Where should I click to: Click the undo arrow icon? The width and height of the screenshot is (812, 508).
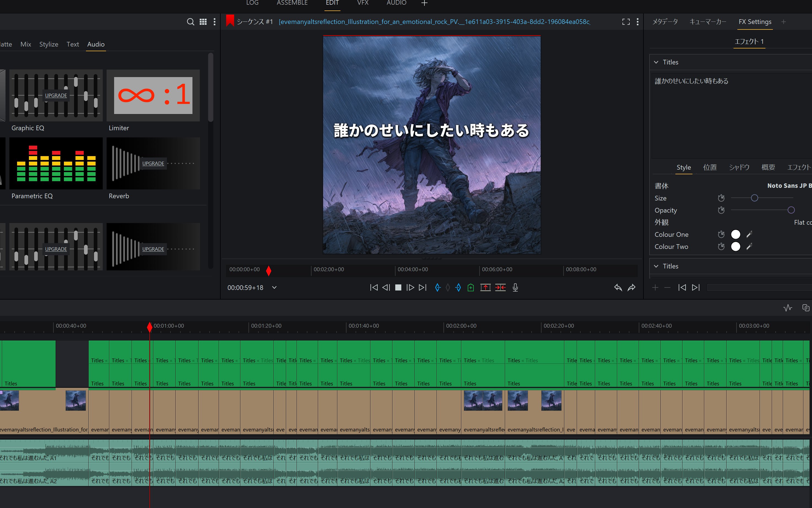tap(618, 288)
